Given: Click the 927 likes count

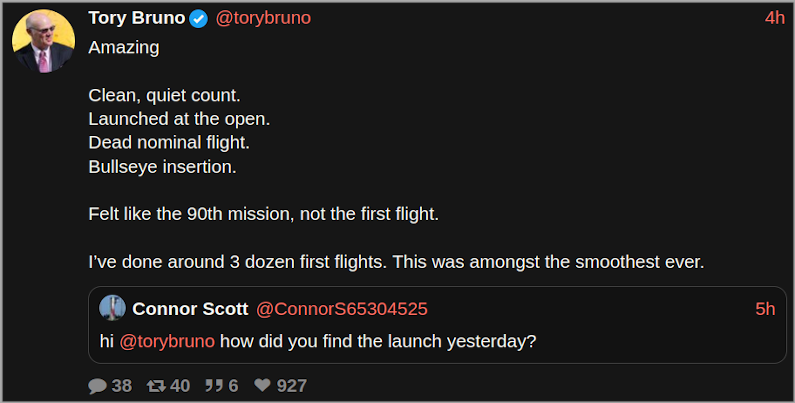Looking at the screenshot, I should coord(292,385).
